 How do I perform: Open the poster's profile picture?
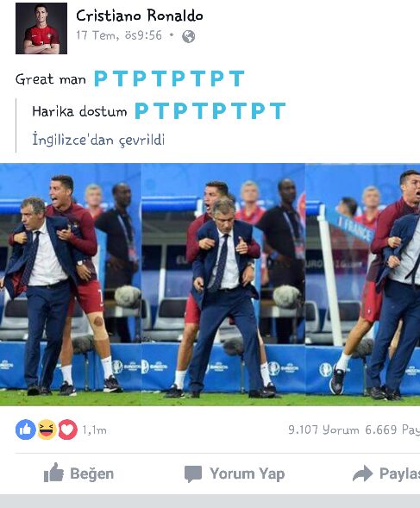(41, 28)
